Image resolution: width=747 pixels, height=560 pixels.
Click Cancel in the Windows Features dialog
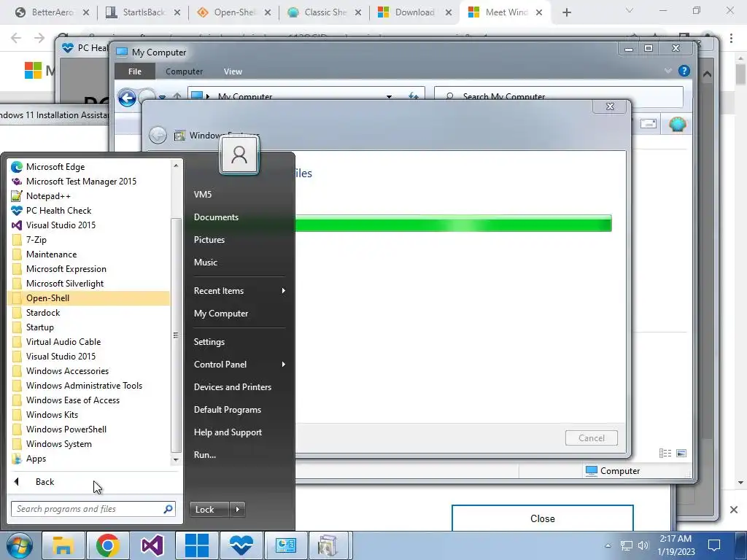[591, 438]
